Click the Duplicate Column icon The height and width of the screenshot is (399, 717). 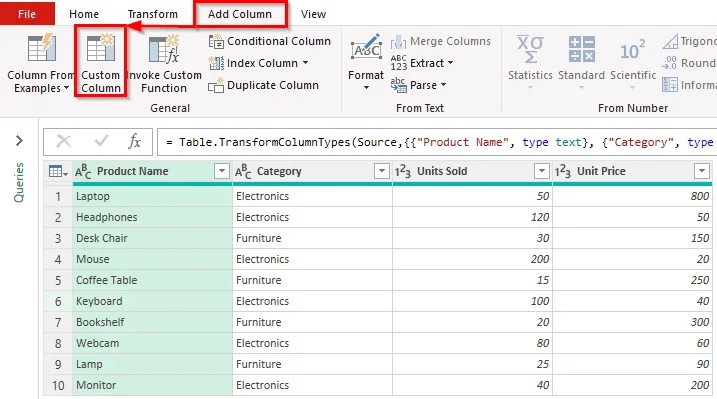216,85
